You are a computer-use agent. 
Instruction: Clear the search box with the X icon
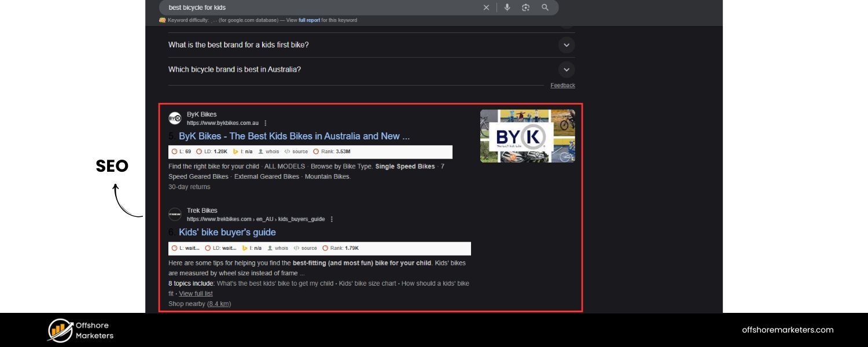click(x=486, y=8)
